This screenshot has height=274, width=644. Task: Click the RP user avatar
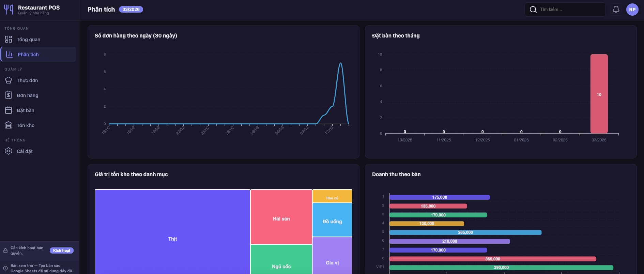(632, 10)
